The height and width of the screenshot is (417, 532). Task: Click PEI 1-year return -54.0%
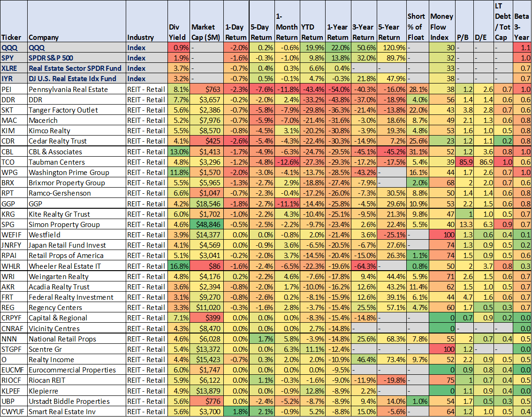coord(338,89)
